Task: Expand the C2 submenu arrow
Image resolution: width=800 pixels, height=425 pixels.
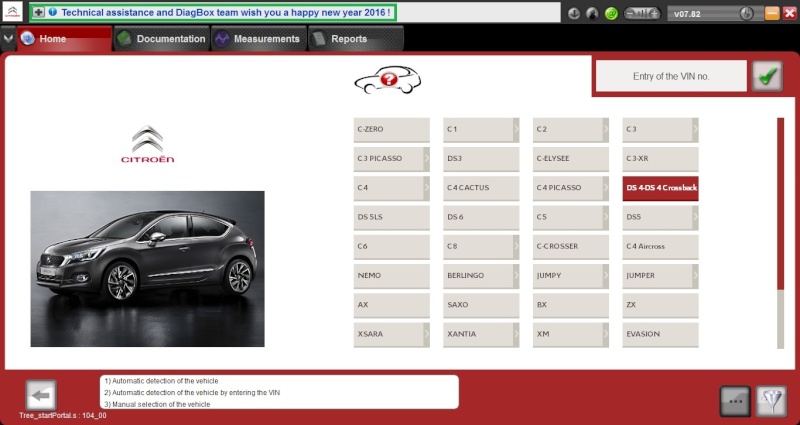Action: point(606,130)
